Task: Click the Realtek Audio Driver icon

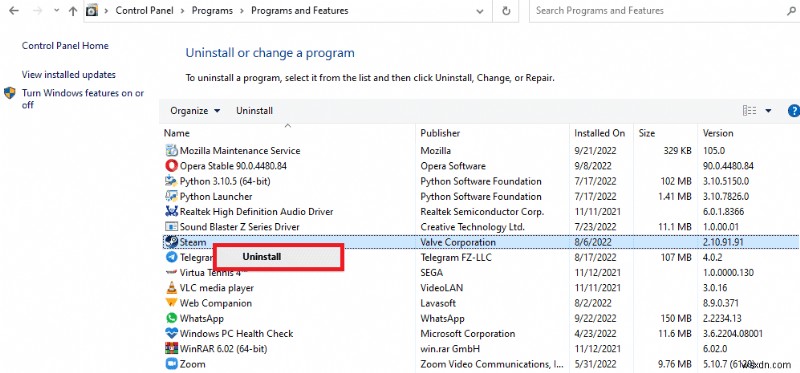Action: coord(171,211)
